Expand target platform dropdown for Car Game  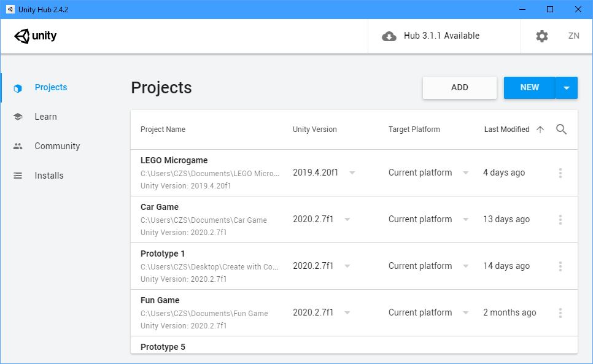pyautogui.click(x=465, y=220)
